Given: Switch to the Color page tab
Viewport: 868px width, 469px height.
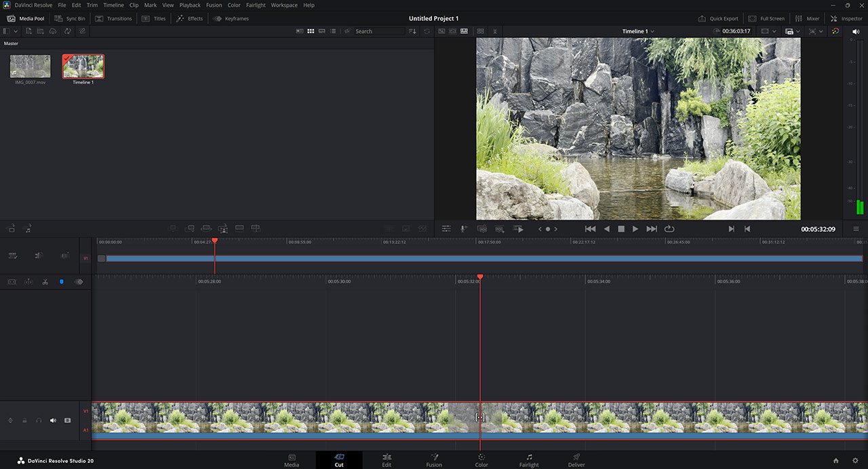Looking at the screenshot, I should [481, 460].
